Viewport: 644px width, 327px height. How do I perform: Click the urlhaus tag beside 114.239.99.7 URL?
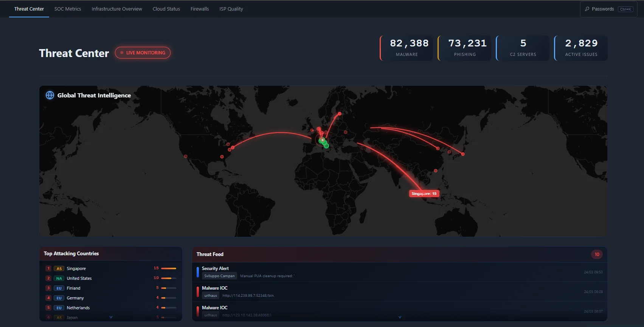(211, 296)
